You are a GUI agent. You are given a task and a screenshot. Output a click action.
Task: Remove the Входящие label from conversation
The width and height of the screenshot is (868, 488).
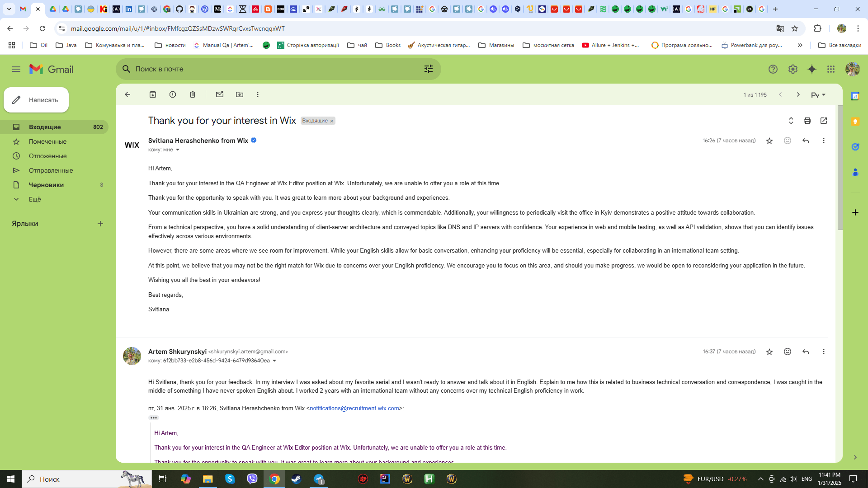331,121
